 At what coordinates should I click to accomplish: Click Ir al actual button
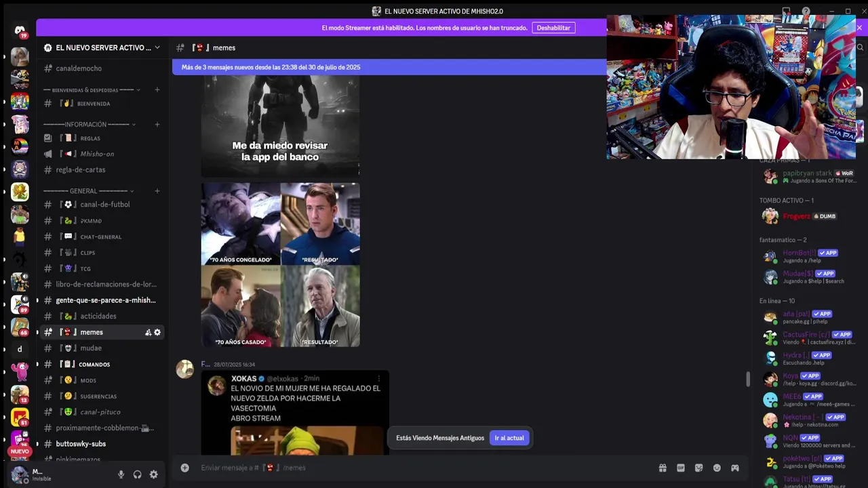(509, 438)
